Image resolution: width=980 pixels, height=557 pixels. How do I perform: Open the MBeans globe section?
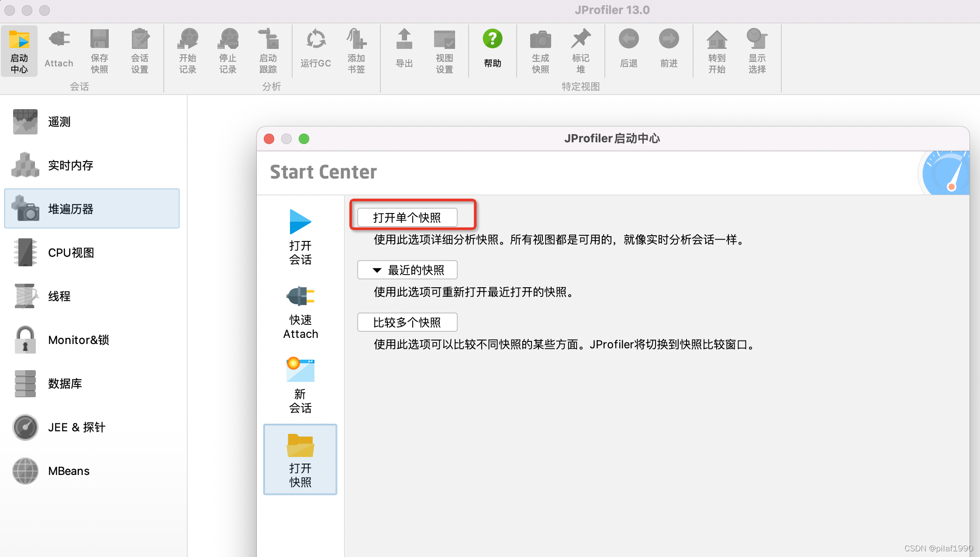(25, 471)
